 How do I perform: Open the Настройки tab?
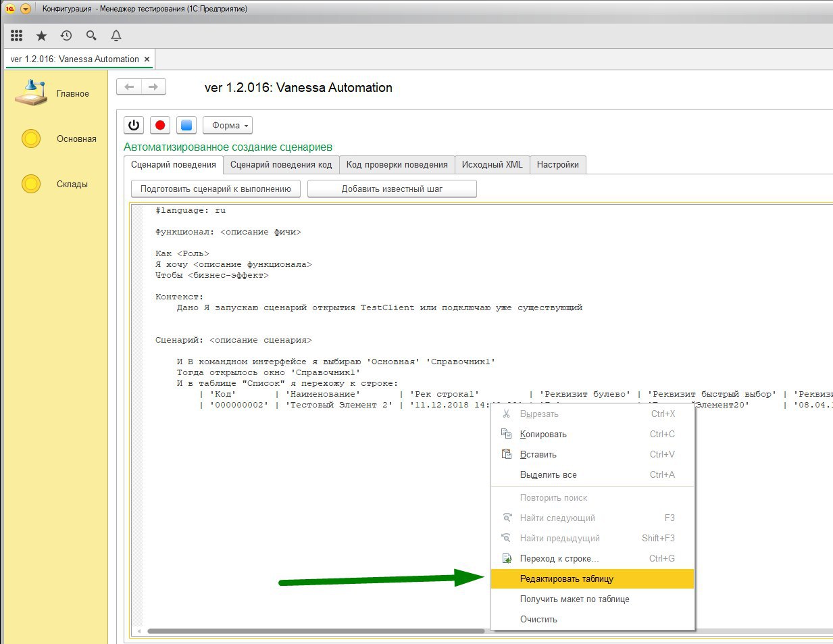[x=558, y=164]
